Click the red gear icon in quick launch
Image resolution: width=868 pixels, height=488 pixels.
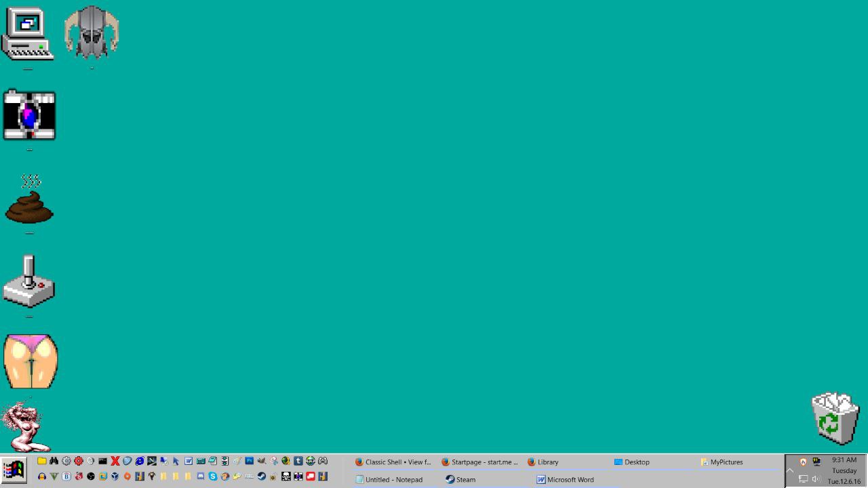[x=79, y=461]
